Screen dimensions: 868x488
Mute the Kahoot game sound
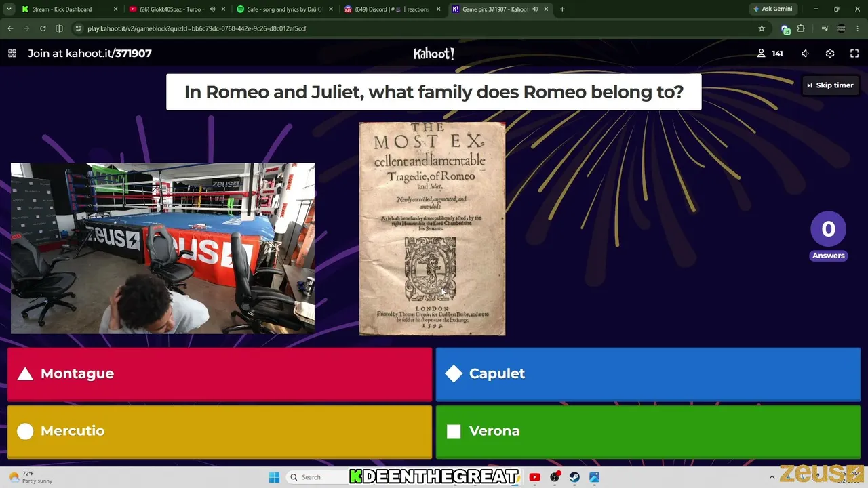(x=805, y=54)
